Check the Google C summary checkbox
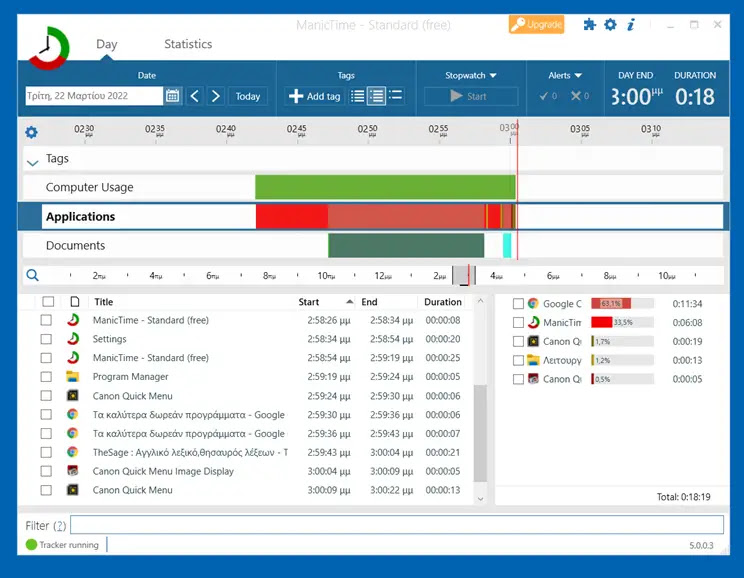 [x=518, y=304]
